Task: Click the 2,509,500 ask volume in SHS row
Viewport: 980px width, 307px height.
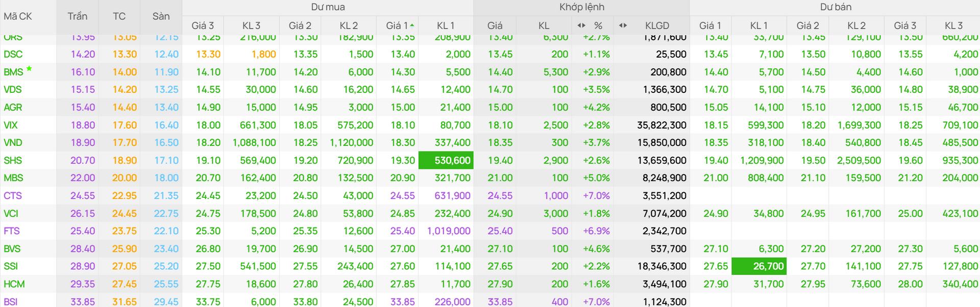Action: point(859,161)
